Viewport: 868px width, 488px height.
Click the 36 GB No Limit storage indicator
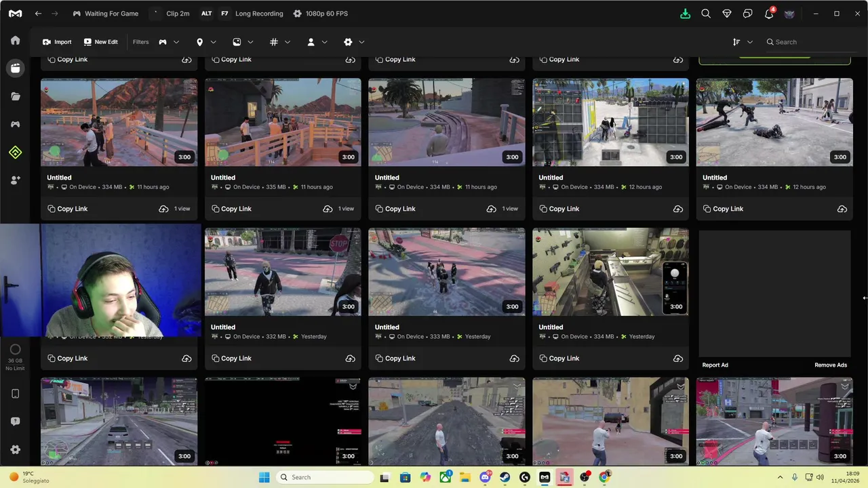[x=15, y=358]
